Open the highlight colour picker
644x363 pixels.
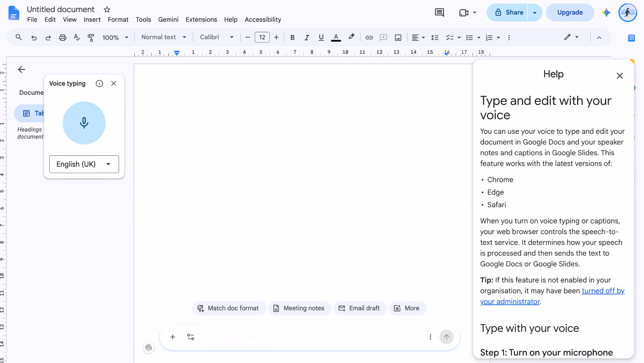[x=351, y=37]
